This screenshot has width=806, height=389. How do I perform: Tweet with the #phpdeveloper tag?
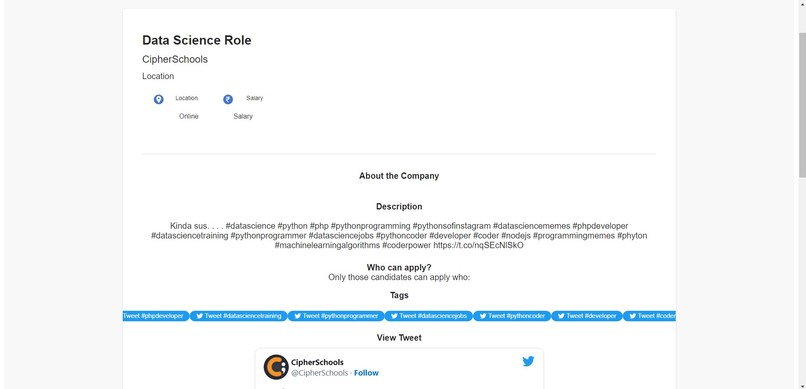coord(156,316)
